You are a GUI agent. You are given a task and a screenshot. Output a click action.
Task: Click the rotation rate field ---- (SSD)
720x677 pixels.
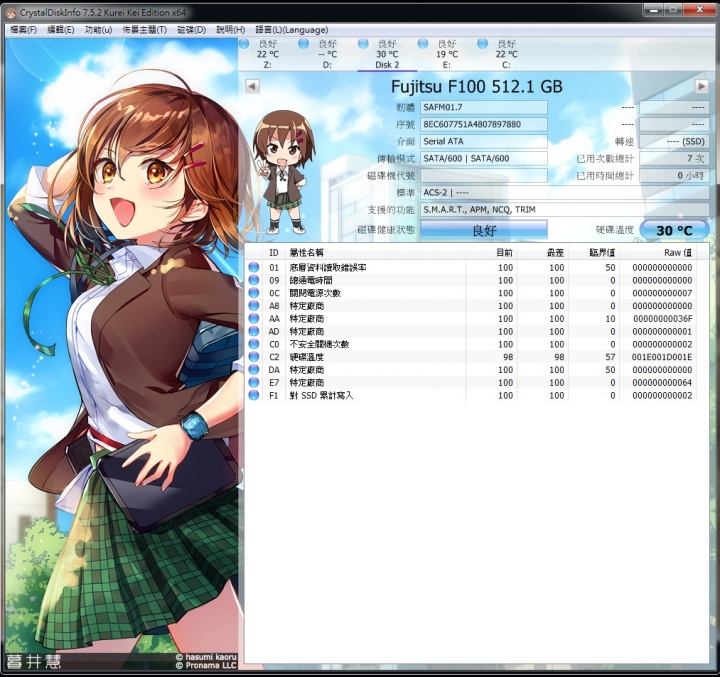(x=674, y=141)
